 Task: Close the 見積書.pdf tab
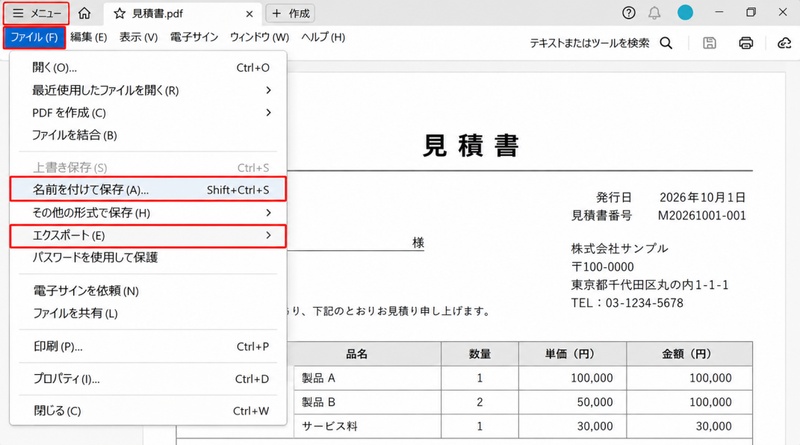(x=249, y=14)
